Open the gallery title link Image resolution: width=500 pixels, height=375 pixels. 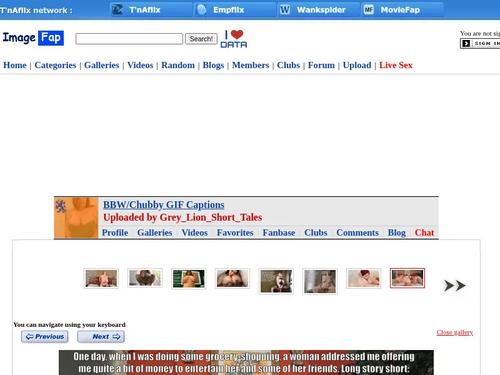164,205
